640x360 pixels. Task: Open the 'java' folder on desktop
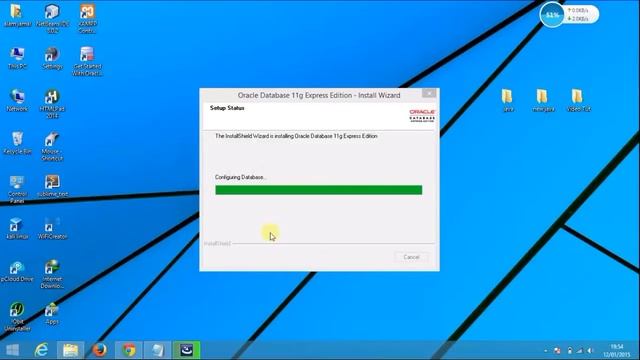(507, 100)
